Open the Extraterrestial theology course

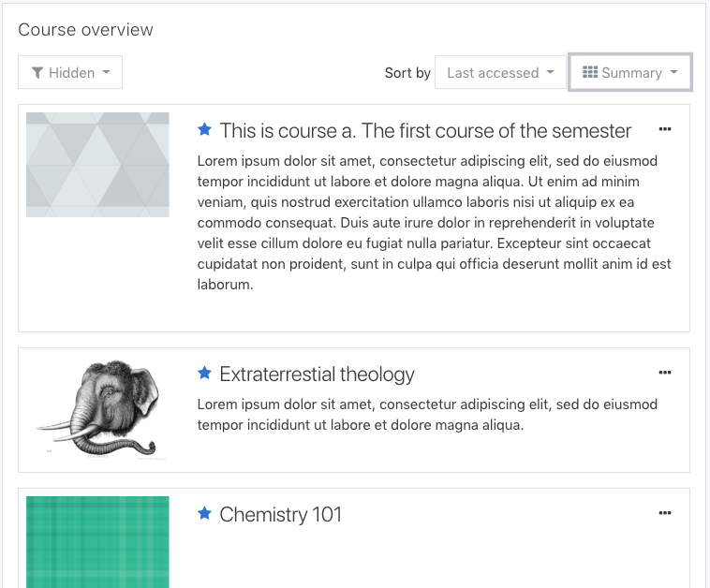(317, 375)
